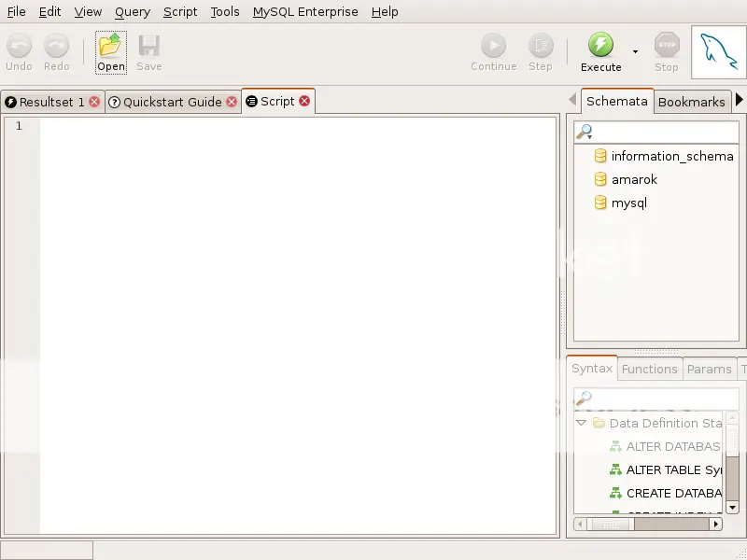The width and height of the screenshot is (747, 560).
Task: Close the Script tab
Action: [304, 101]
